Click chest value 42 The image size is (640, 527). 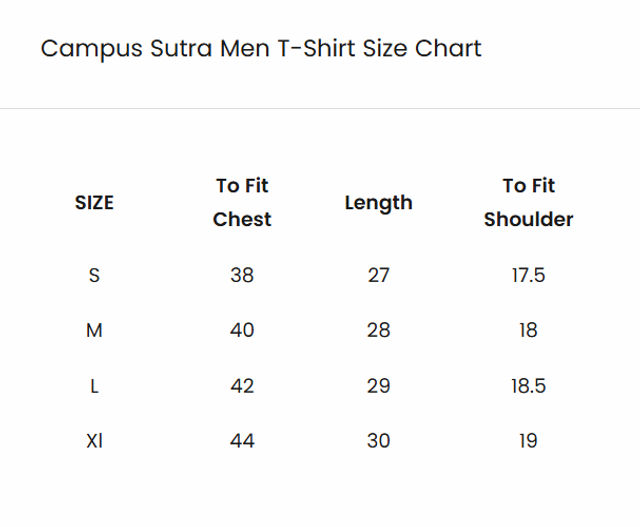point(242,386)
